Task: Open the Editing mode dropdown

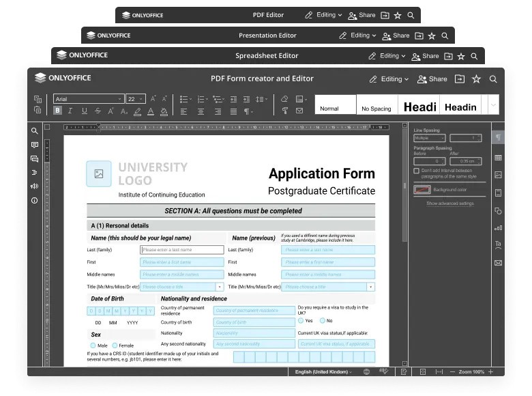Action: pyautogui.click(x=389, y=79)
